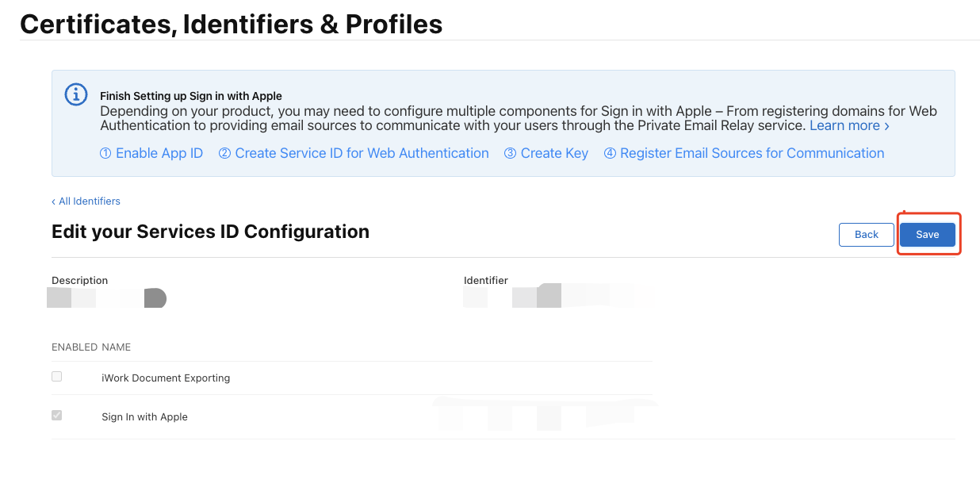Click the ENABLED column header
Viewport: 980px width, 491px height.
pyautogui.click(x=75, y=347)
